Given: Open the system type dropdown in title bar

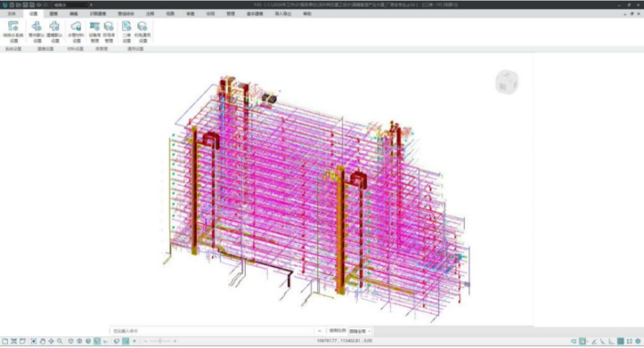Looking at the screenshot, I should [70, 4].
